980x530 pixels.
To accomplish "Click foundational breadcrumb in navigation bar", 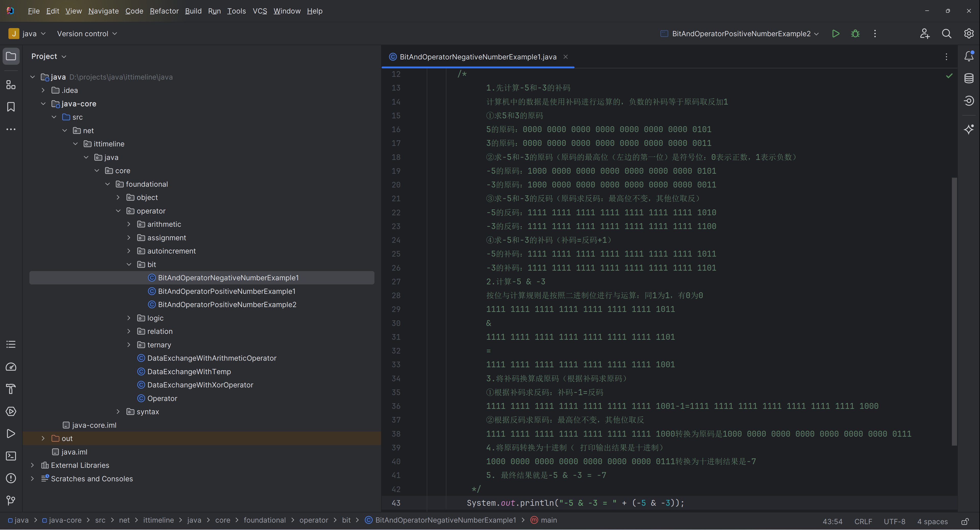I will pyautogui.click(x=265, y=520).
